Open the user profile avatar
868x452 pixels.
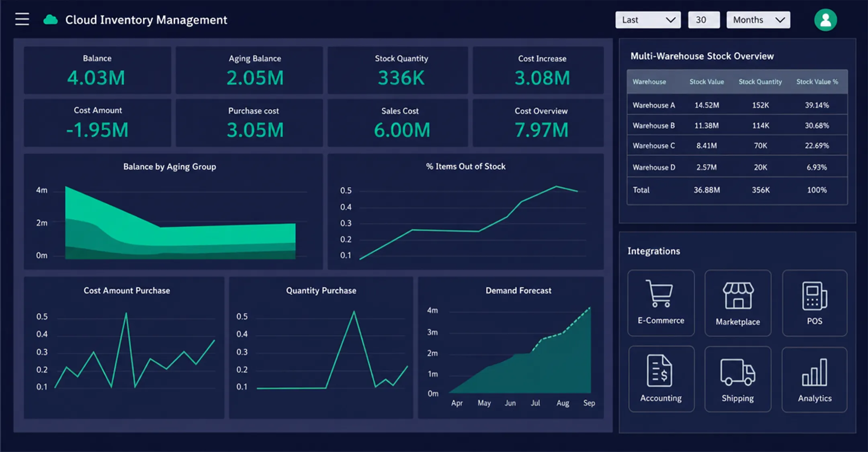click(x=825, y=20)
